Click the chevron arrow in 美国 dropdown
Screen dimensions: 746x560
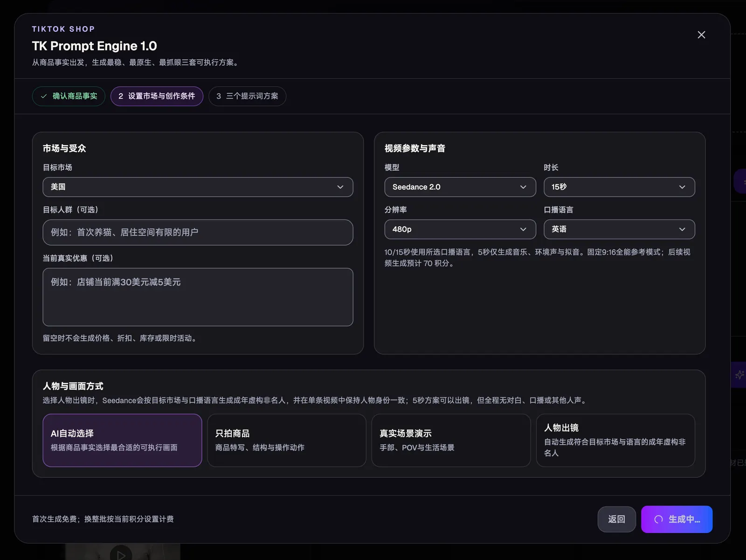coord(340,187)
